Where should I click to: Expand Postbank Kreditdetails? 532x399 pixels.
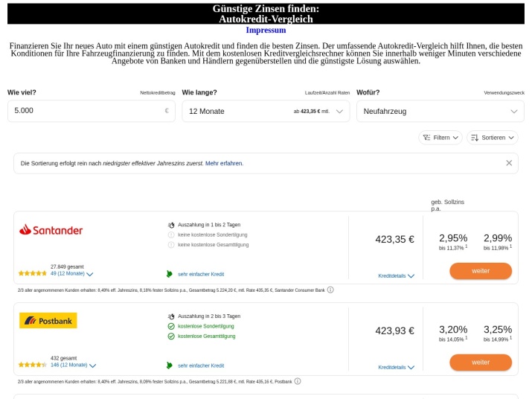396,367
